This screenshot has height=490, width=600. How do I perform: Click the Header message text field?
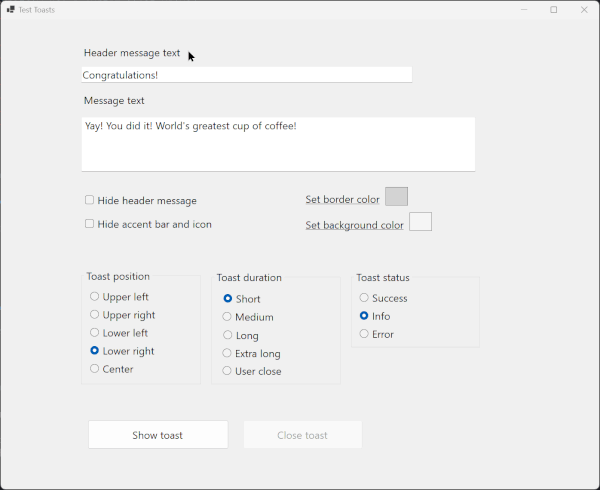tap(246, 75)
